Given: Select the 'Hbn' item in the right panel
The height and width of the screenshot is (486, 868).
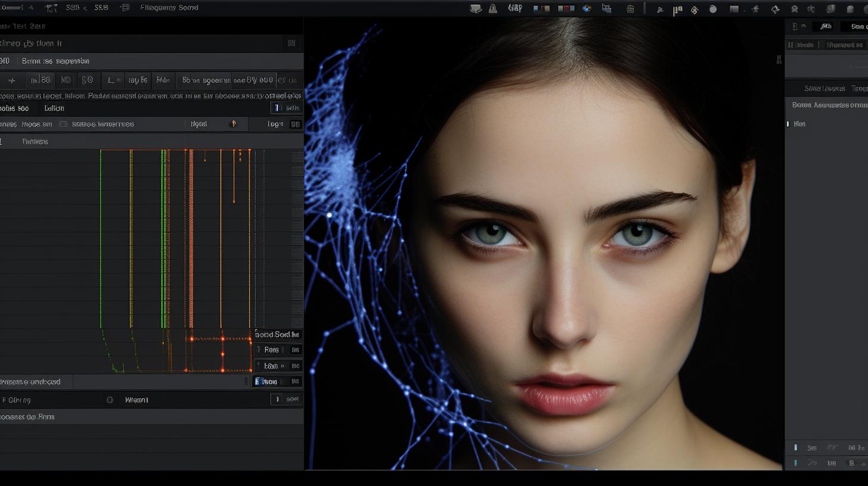Looking at the screenshot, I should coord(799,124).
